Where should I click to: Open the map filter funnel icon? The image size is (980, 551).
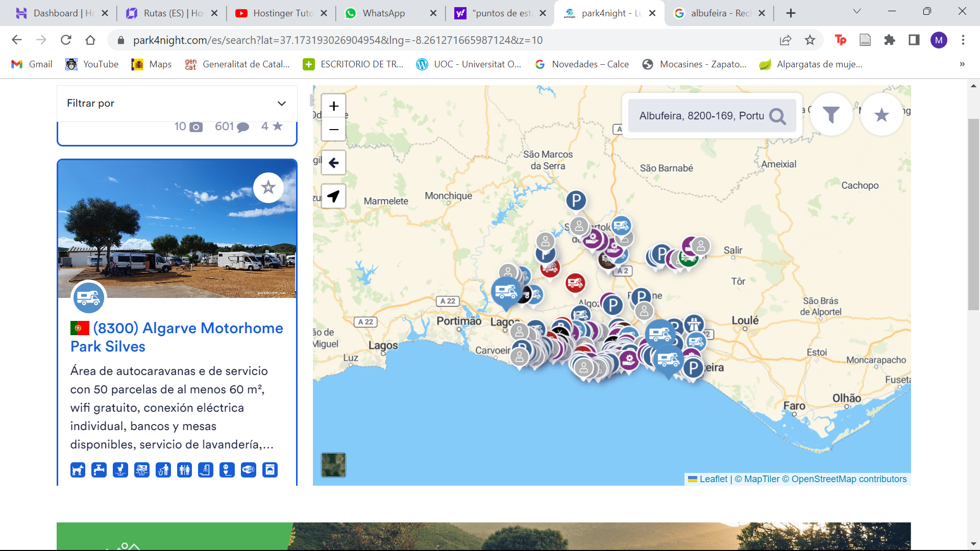tap(831, 115)
